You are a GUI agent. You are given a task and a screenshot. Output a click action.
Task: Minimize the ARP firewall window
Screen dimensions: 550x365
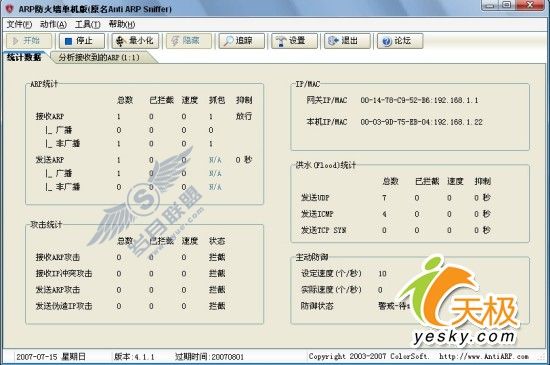(x=490, y=5)
